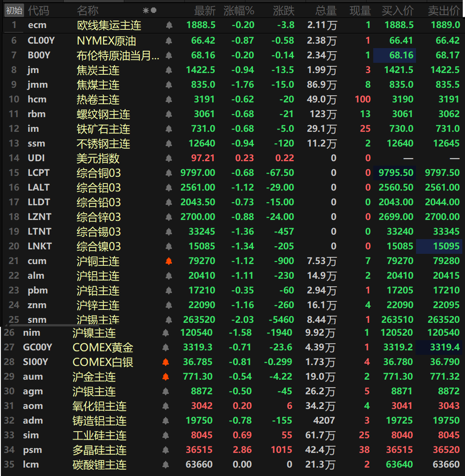Select the COMEX黄金 row code GC00Y
465x476 pixels.
pos(37,347)
